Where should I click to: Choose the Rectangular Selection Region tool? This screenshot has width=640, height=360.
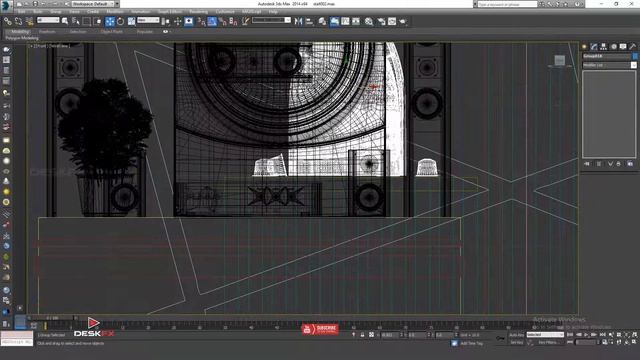(x=87, y=21)
